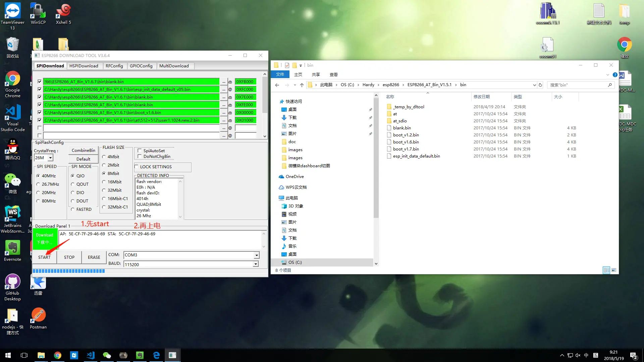Open Task View in the taskbar

click(24, 355)
